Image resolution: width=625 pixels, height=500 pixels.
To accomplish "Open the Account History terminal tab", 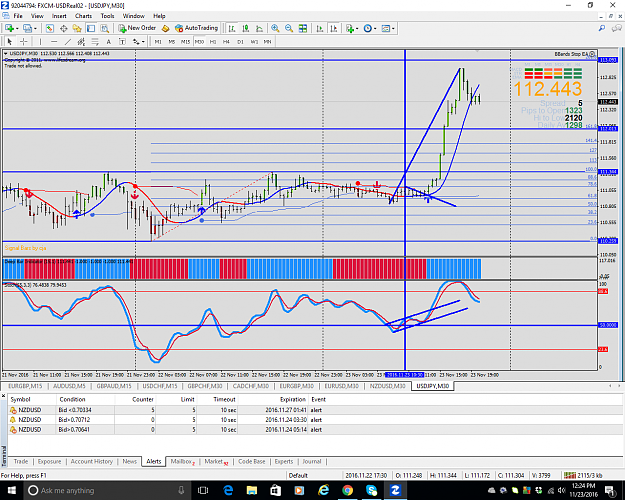I will pos(92,461).
